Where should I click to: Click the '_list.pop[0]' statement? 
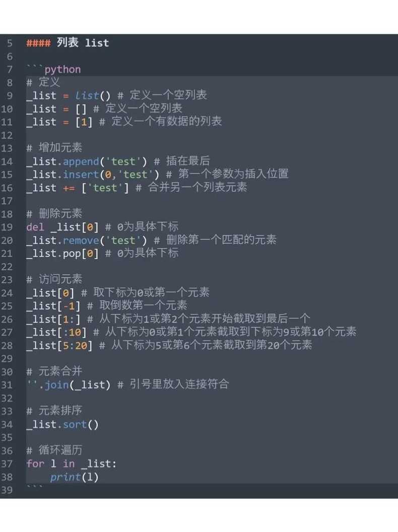(x=62, y=253)
